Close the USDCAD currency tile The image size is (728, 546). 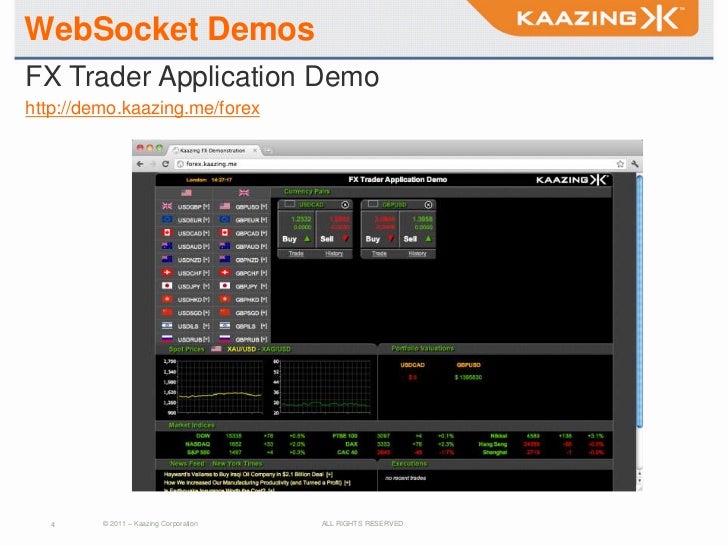click(345, 205)
